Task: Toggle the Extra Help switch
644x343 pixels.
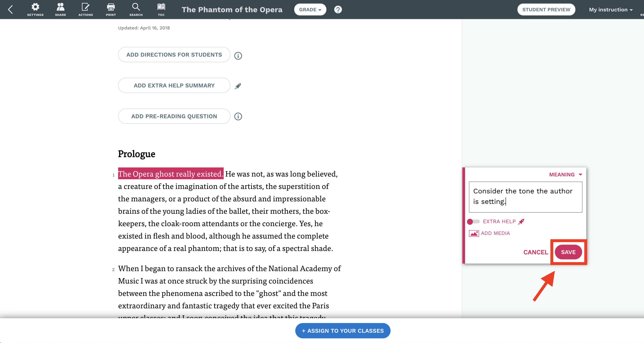Action: coord(473,221)
